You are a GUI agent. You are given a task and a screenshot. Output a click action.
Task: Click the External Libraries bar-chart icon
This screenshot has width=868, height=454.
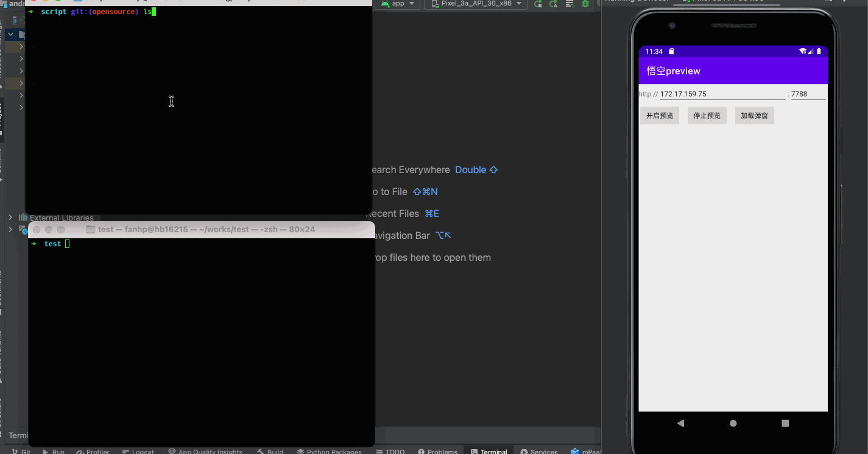[x=23, y=217]
